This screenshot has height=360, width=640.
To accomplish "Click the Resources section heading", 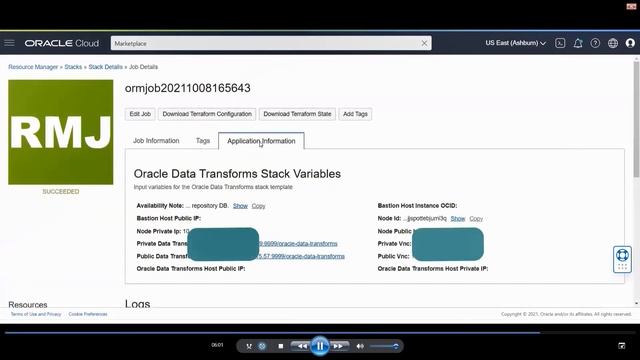I will [28, 304].
